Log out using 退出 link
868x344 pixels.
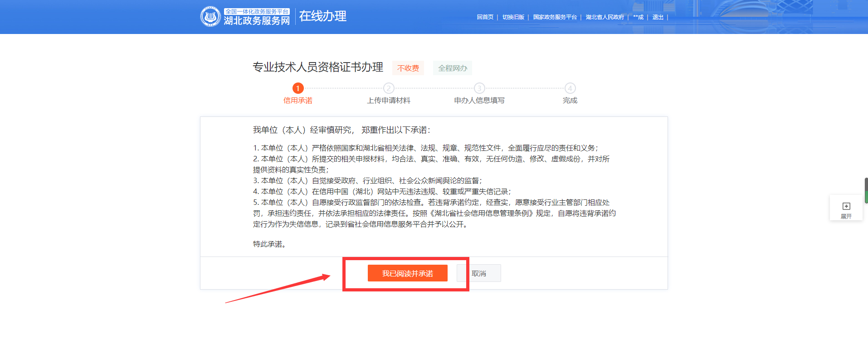(658, 17)
